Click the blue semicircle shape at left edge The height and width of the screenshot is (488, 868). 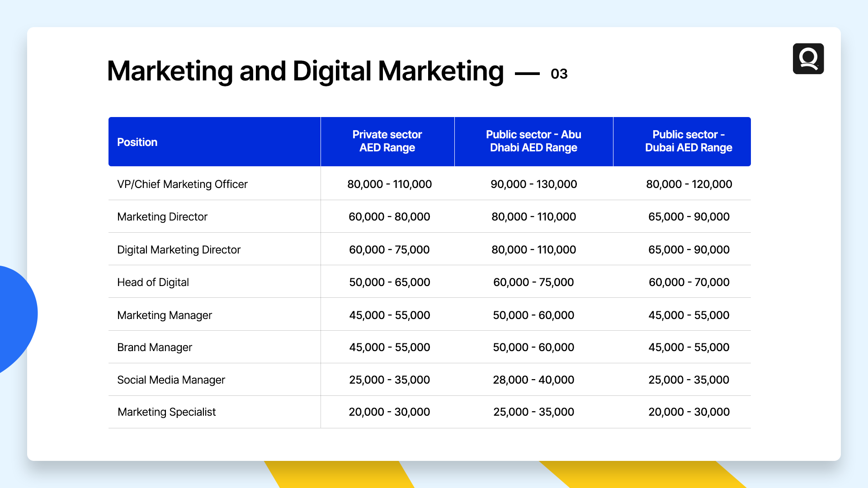click(16, 316)
